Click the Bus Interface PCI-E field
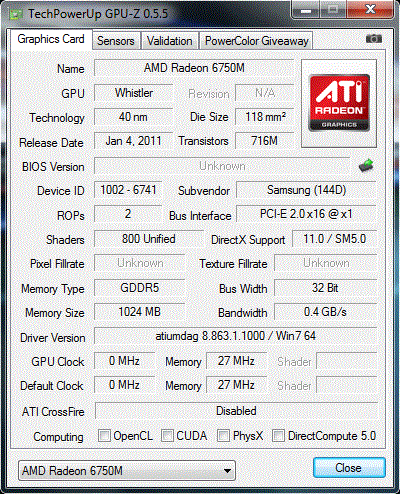Screen dimensions: 400x494 point(306,214)
